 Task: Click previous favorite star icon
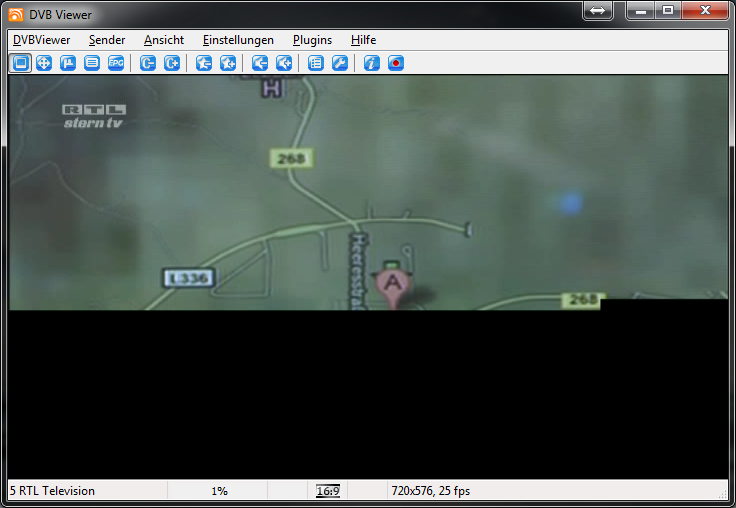pyautogui.click(x=204, y=63)
